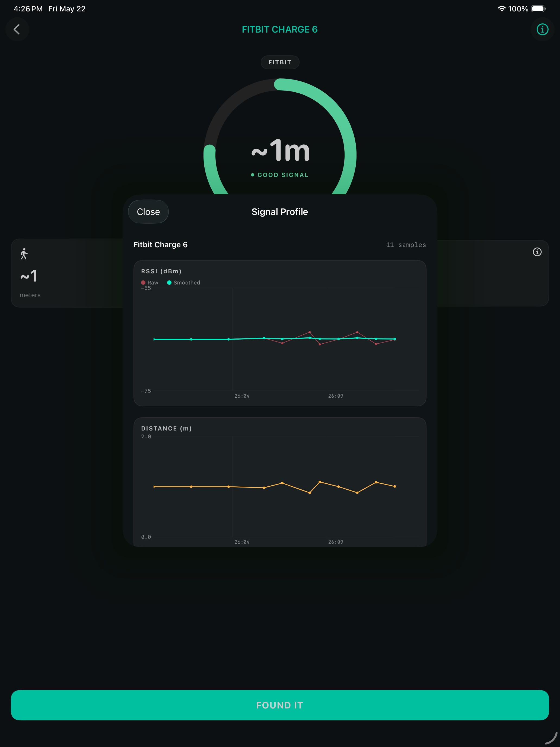Tap the battery status icon
The height and width of the screenshot is (747, 560).
(x=538, y=9)
